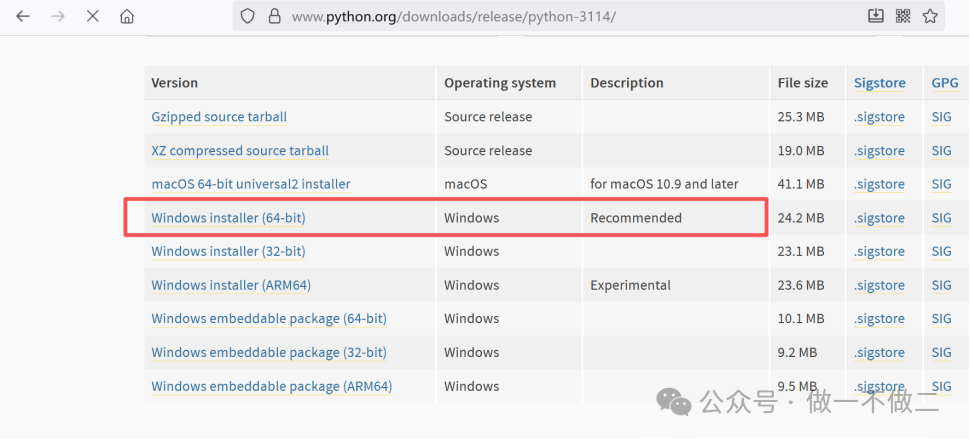Go back using the browser back arrow

[23, 17]
